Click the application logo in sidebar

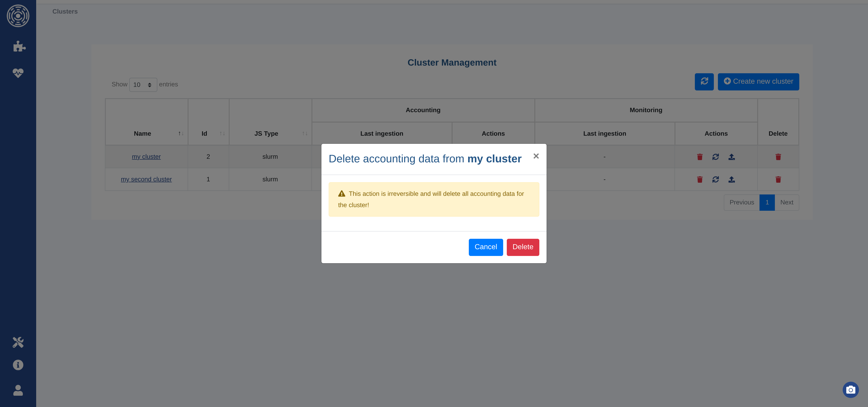pos(18,16)
